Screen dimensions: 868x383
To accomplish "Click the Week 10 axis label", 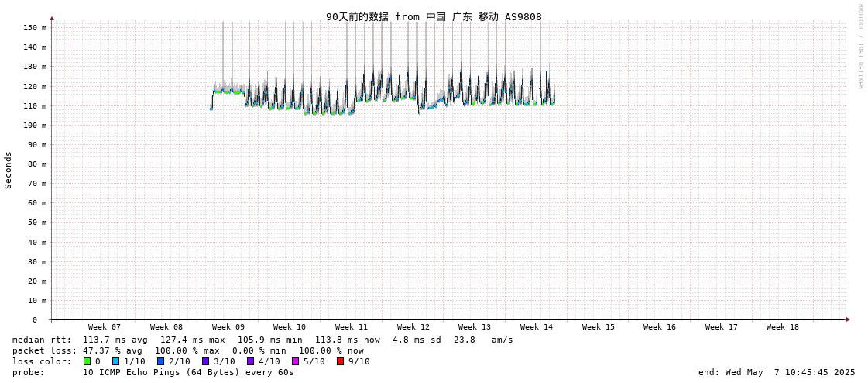I will (x=290, y=327).
